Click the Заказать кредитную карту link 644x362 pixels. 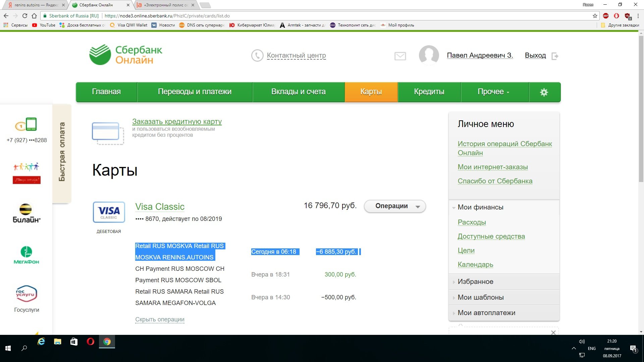[x=177, y=122]
